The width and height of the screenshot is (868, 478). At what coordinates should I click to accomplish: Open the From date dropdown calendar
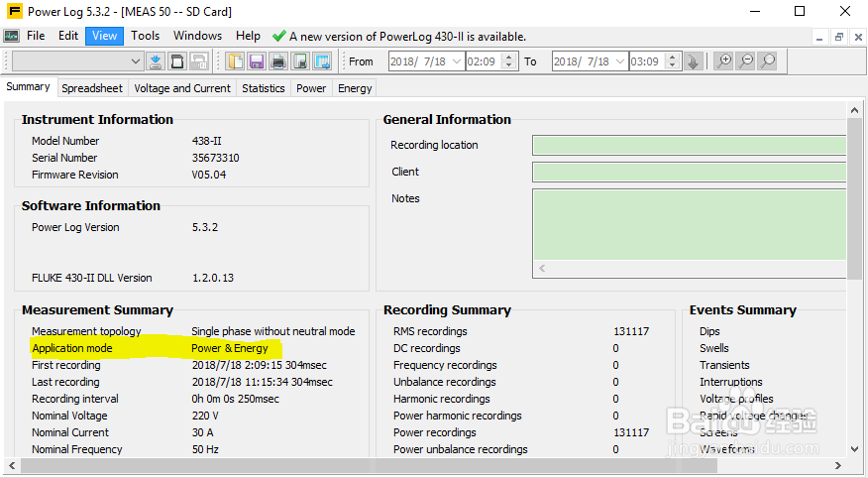(457, 61)
